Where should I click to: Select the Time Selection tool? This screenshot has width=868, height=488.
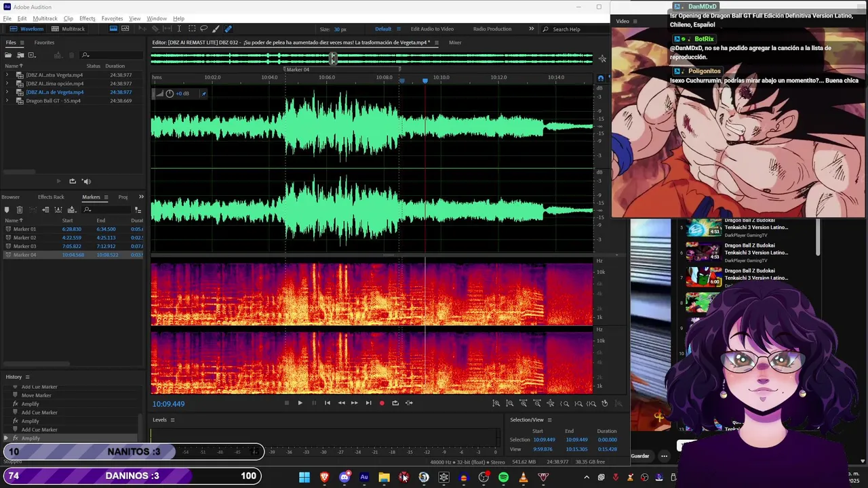pos(179,29)
